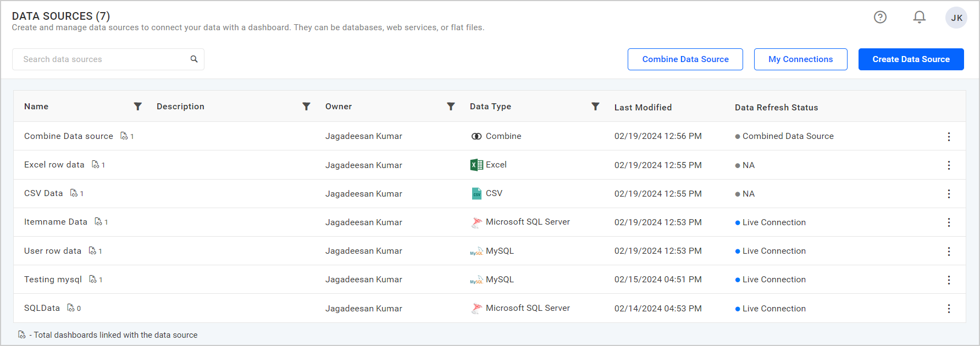Open the Itemname Data entry
Screen dimensions: 980x346
[56, 221]
